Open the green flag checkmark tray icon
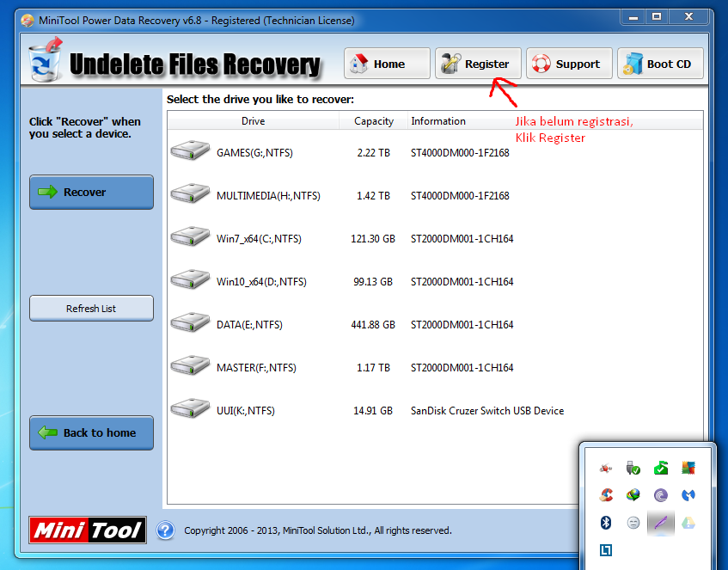The height and width of the screenshot is (570, 728). point(661,468)
